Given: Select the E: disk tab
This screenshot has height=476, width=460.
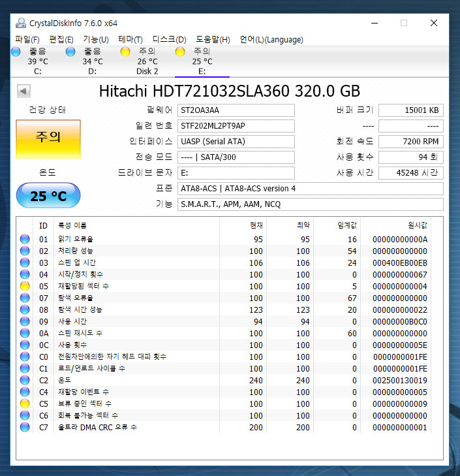Looking at the screenshot, I should 202,61.
